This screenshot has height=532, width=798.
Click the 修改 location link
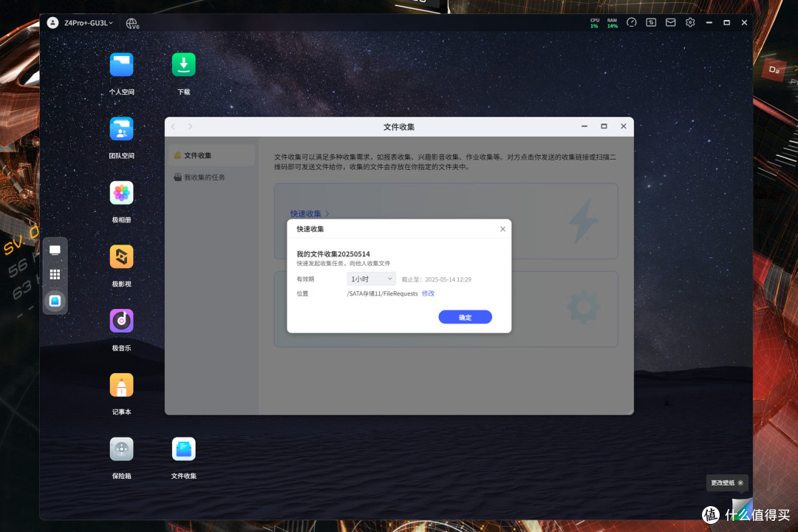click(x=428, y=293)
